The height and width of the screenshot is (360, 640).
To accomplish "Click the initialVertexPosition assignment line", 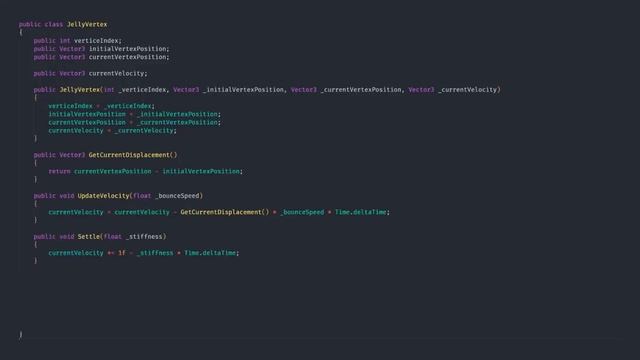I will click(x=135, y=114).
